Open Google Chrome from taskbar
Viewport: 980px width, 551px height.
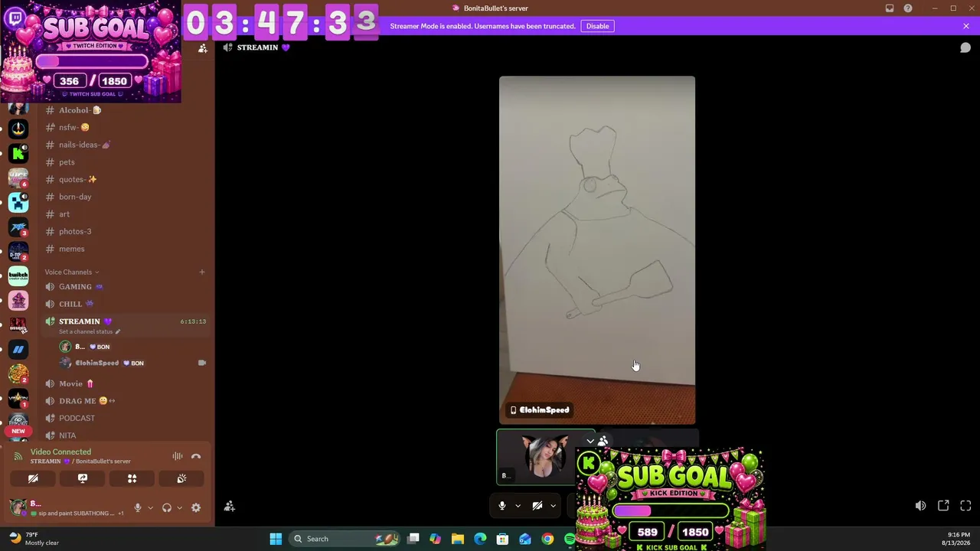[x=547, y=539]
